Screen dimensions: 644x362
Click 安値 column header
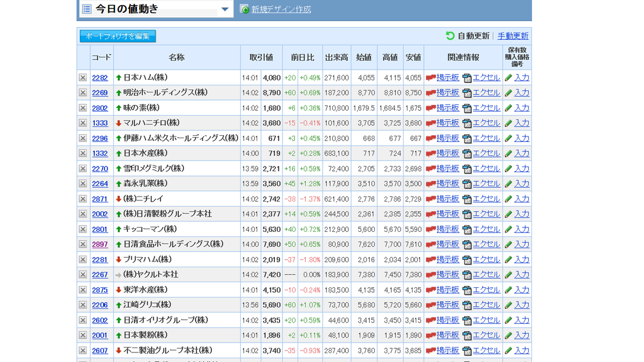(413, 57)
